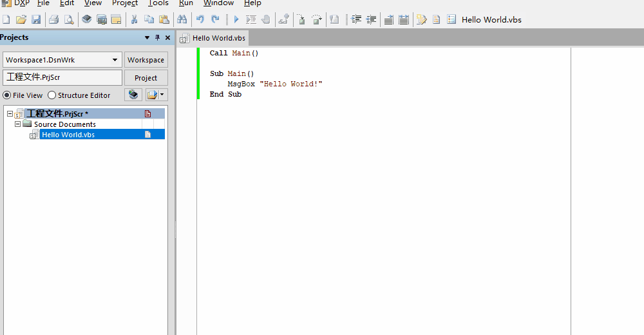Click the Paste clipboard icon
Viewport: 644px width, 335px height.
pyautogui.click(x=164, y=20)
